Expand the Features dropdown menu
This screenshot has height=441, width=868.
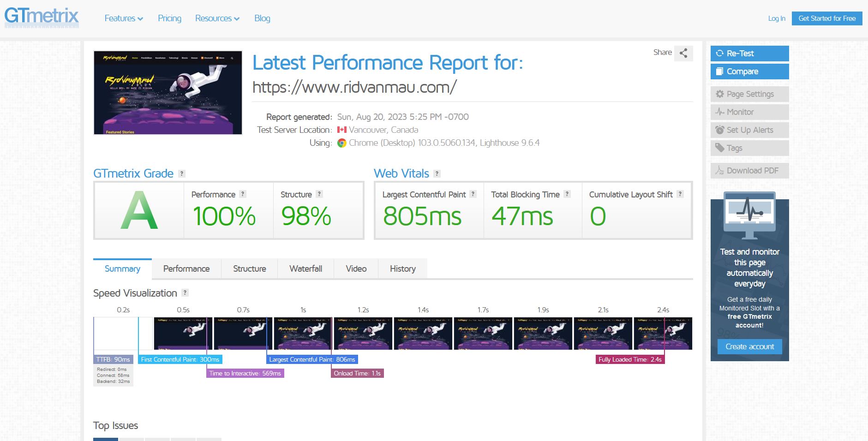pos(124,18)
